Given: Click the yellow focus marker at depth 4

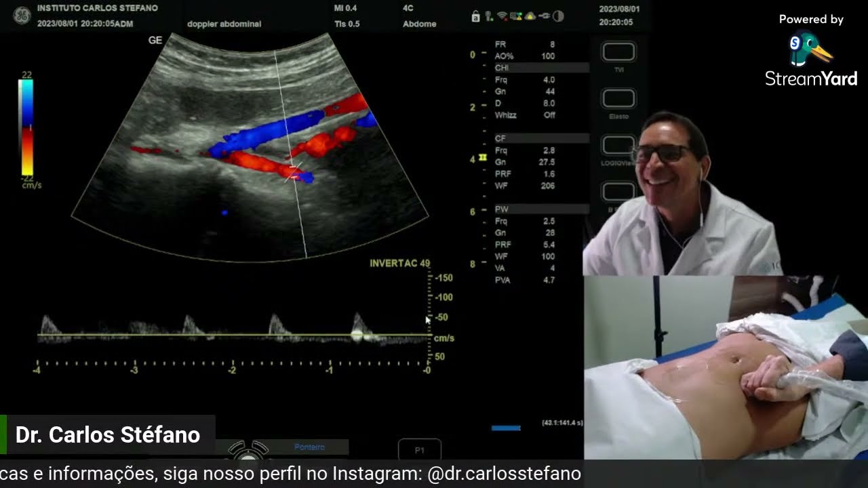Looking at the screenshot, I should click(483, 158).
